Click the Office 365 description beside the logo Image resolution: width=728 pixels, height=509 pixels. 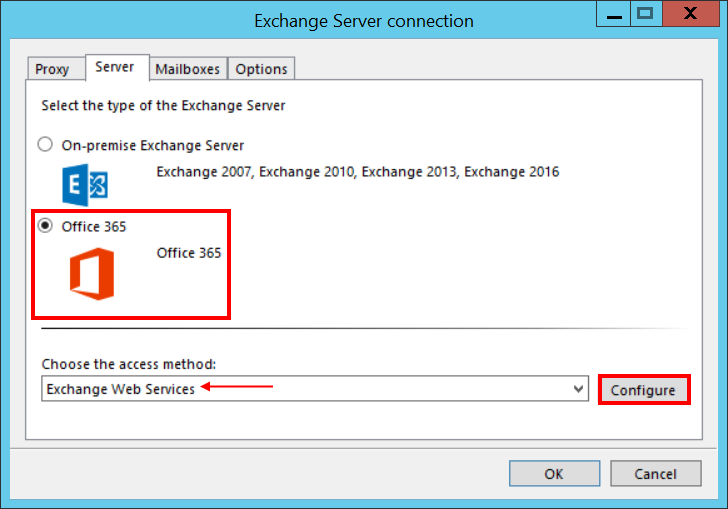coord(189,253)
